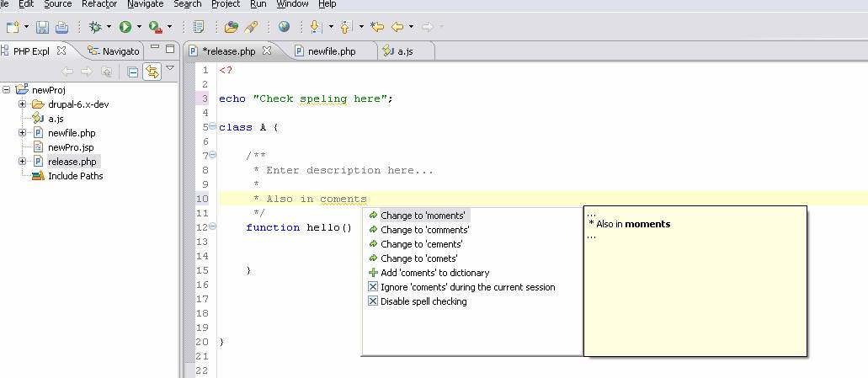The width and height of the screenshot is (868, 378).
Task: Open the web browser globe icon
Action: click(x=284, y=27)
